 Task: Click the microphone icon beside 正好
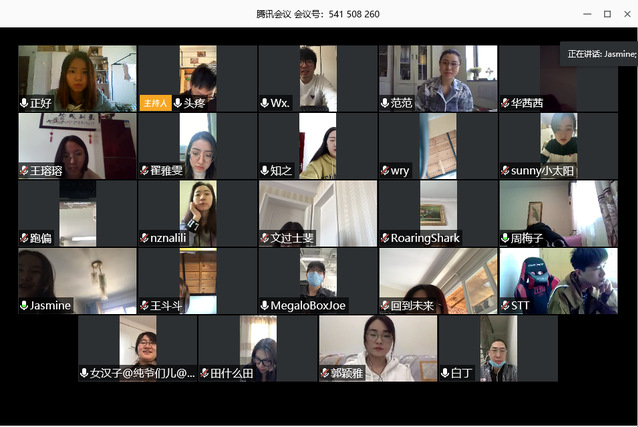(24, 103)
